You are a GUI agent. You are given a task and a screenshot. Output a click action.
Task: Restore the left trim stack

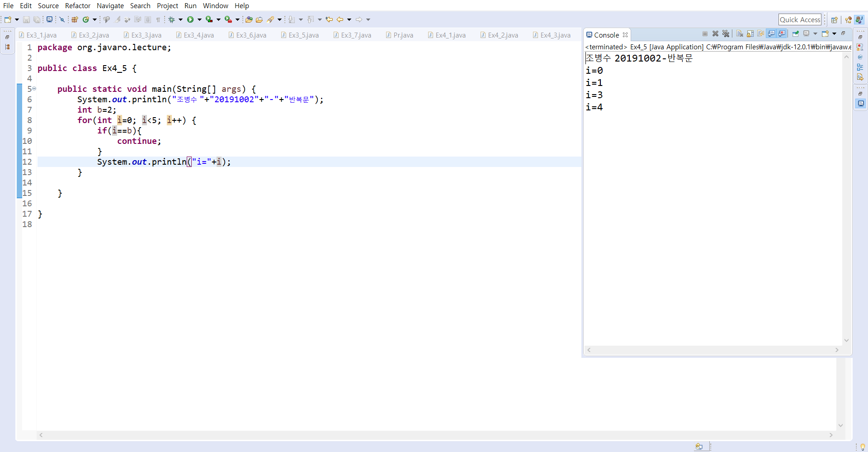point(7,37)
